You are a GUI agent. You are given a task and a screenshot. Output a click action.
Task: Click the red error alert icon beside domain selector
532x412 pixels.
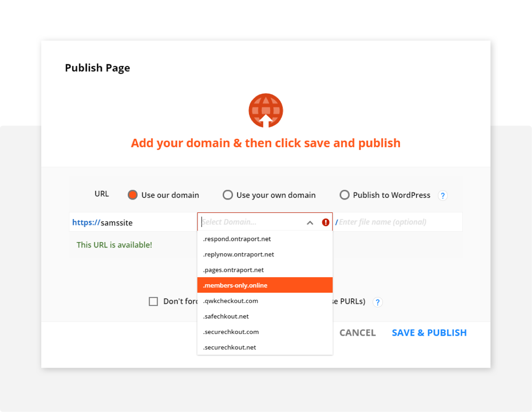(325, 222)
